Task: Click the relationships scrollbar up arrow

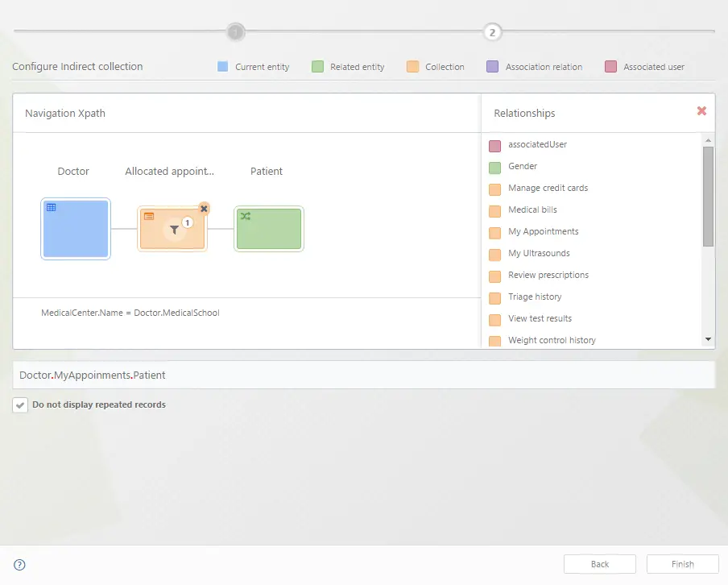Action: [708, 140]
